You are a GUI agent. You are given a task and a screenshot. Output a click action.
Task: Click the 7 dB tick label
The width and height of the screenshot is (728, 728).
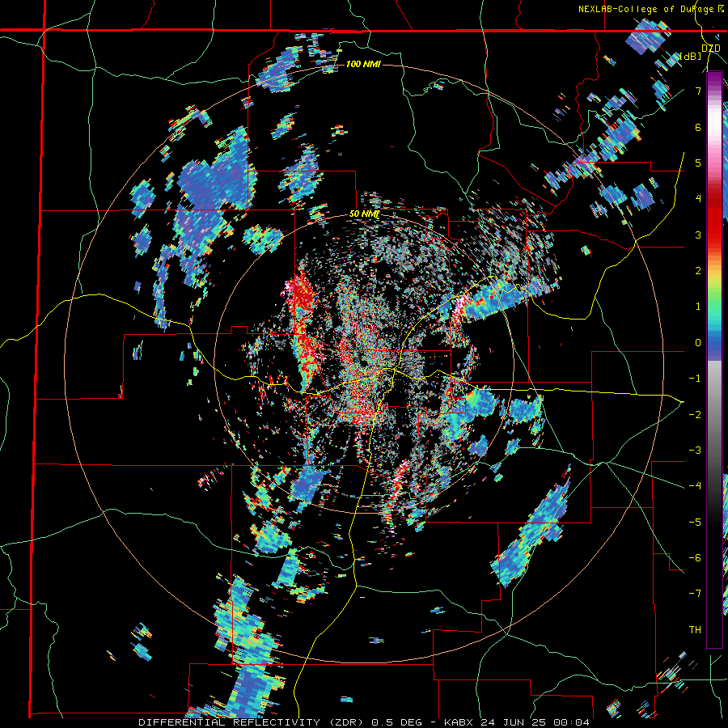point(698,91)
